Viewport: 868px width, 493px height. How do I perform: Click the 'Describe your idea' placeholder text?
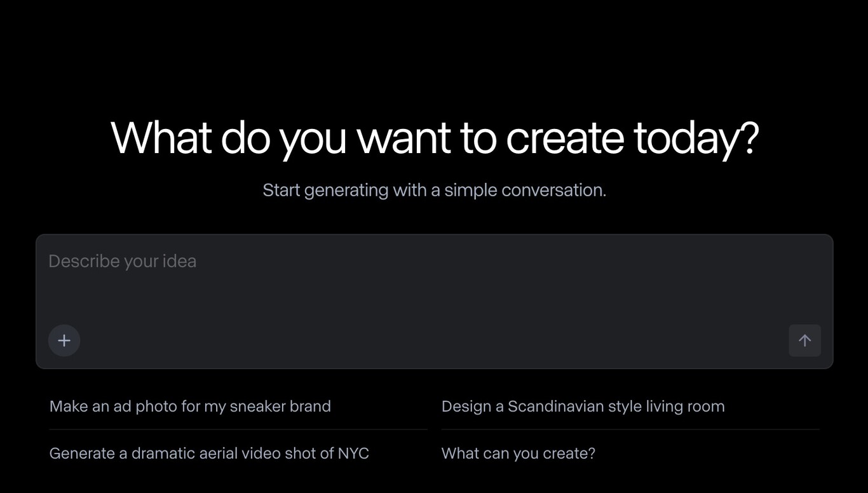pyautogui.click(x=123, y=261)
